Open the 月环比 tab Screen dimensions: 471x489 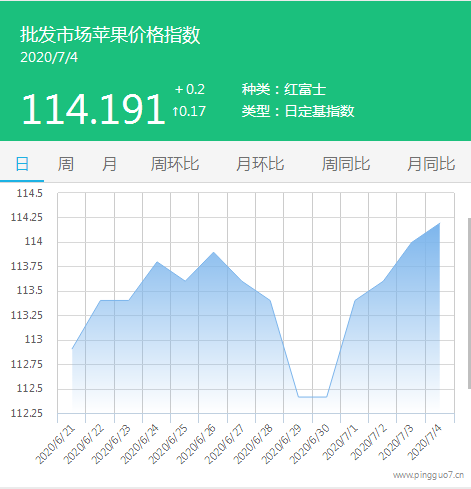(260, 164)
